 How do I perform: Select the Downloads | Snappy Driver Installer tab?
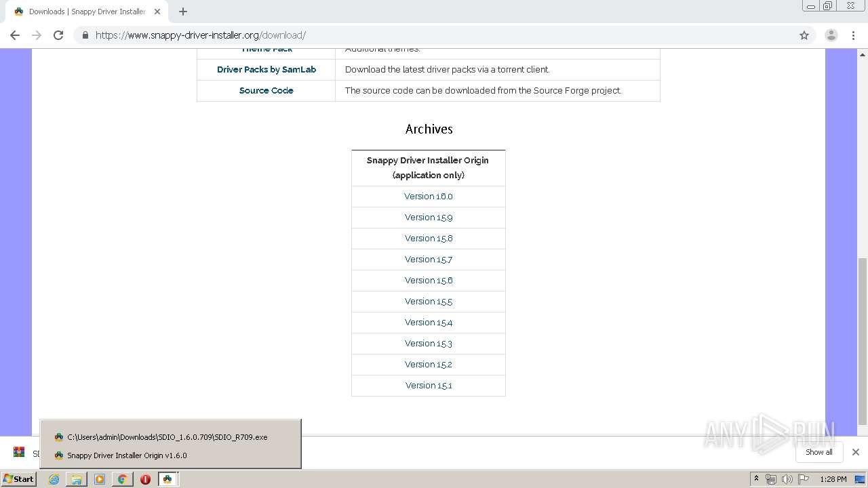[87, 12]
